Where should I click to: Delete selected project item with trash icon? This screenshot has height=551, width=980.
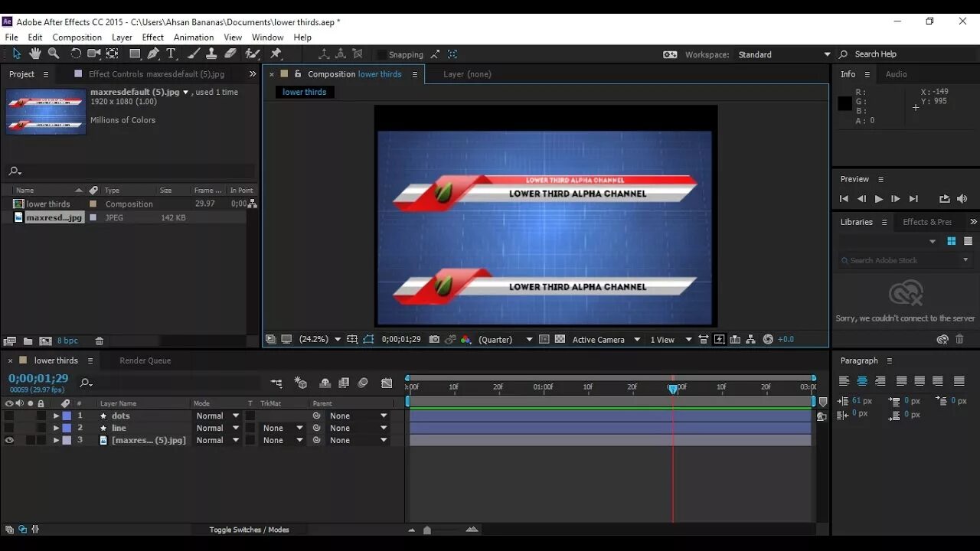[x=100, y=341]
